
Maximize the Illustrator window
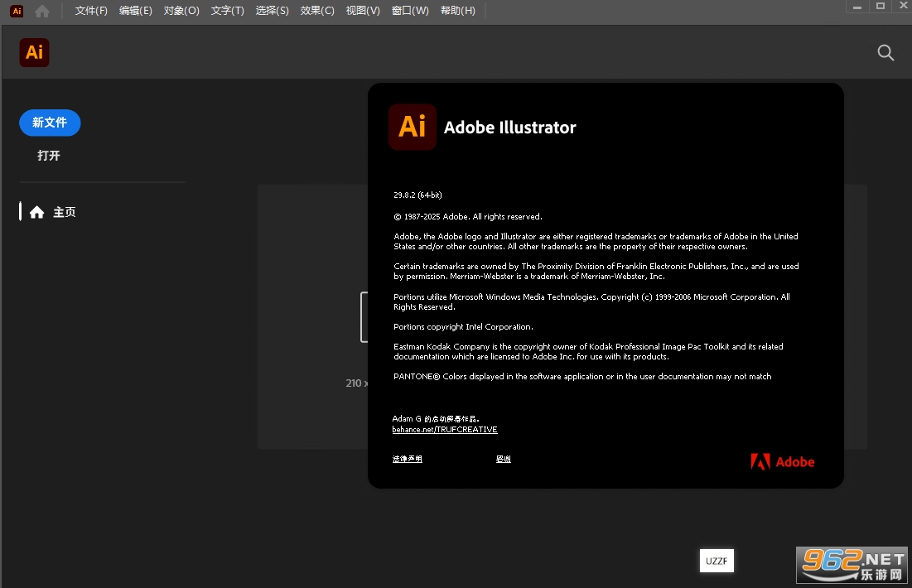(x=881, y=7)
